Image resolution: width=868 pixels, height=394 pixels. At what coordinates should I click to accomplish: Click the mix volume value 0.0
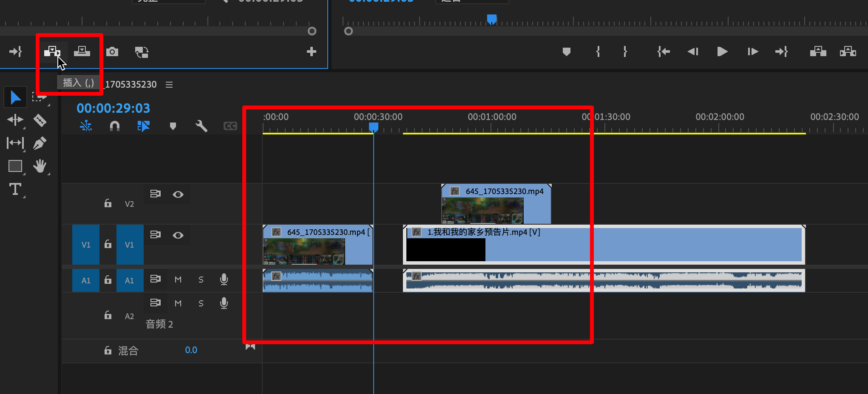(191, 350)
